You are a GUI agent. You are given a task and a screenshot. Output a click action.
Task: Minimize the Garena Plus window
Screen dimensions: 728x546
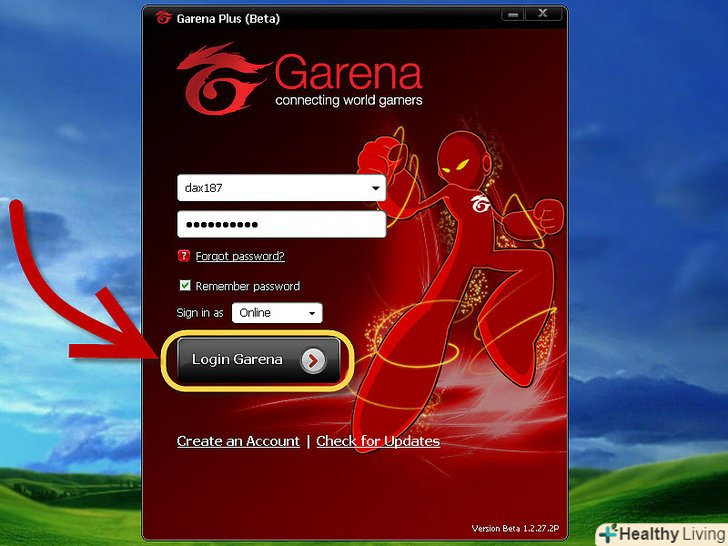click(513, 14)
